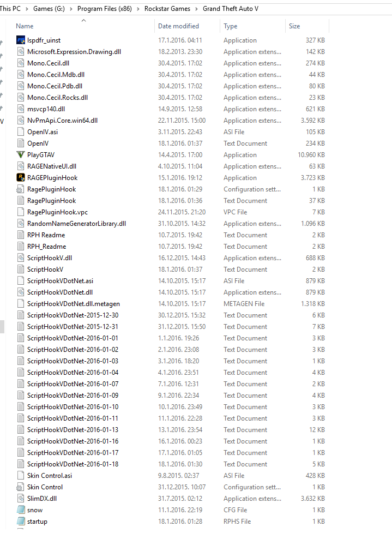
Task: Click the snow CFG file icon
Action: click(21, 510)
